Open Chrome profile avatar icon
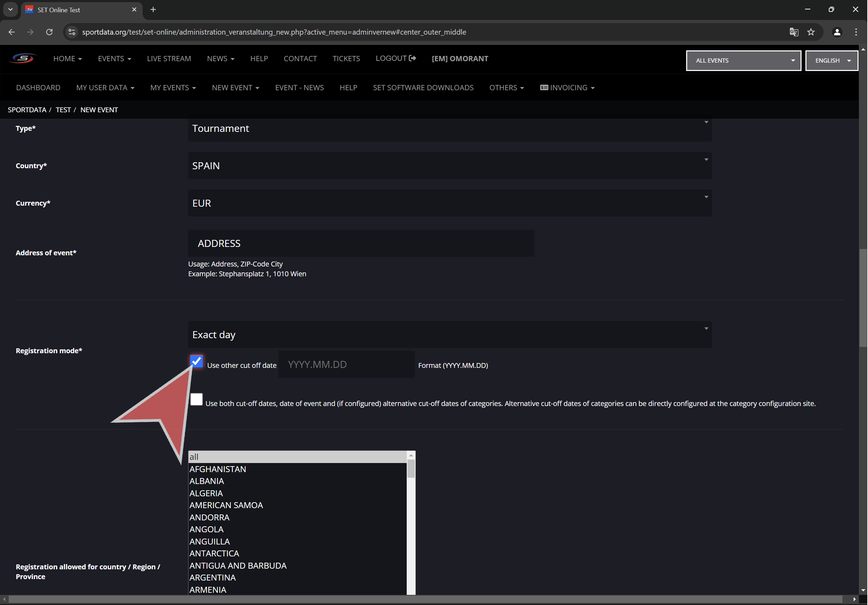Screen dimensions: 868x605 click(x=837, y=32)
